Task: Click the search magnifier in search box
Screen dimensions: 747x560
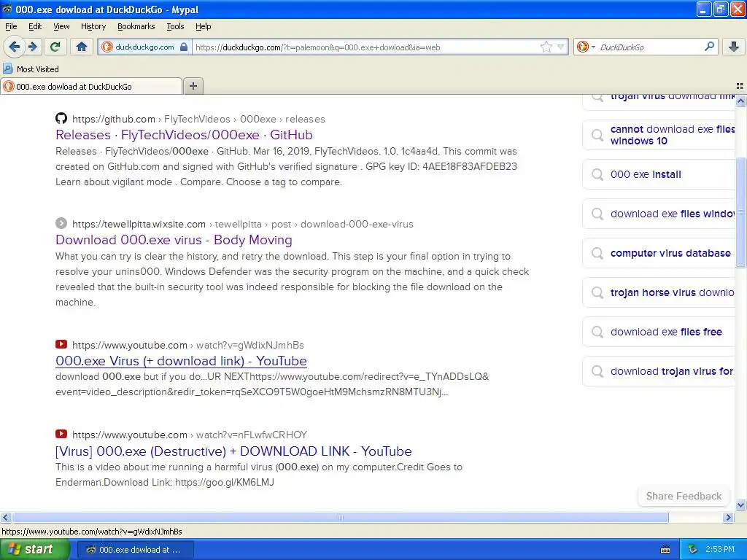Action: coord(709,47)
